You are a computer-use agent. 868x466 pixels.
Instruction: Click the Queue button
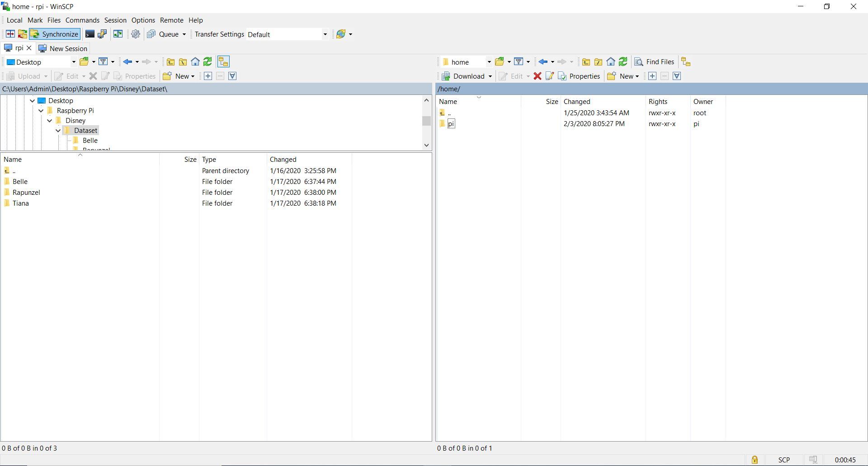[163, 34]
